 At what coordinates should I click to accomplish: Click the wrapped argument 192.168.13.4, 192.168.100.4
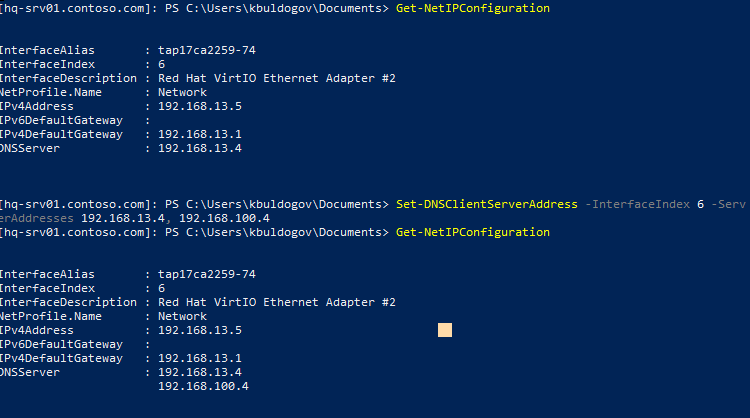(x=176, y=218)
